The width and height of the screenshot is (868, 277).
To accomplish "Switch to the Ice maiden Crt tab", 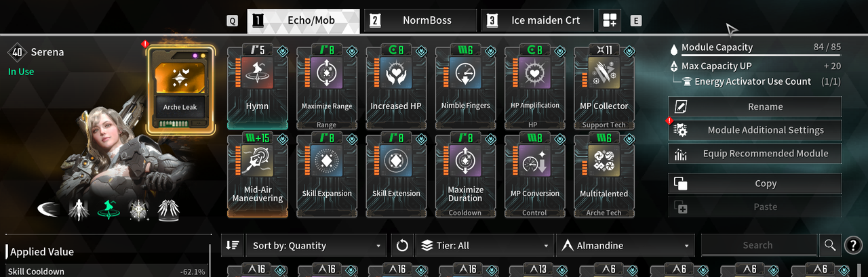I will click(x=537, y=21).
